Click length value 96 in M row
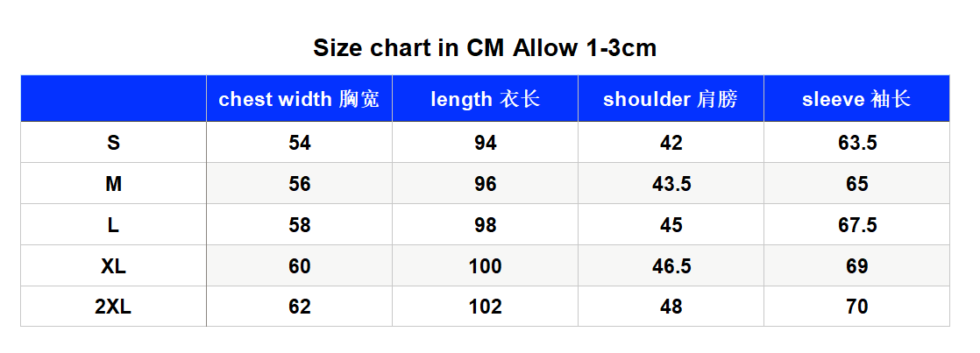The width and height of the screenshot is (980, 353). click(x=485, y=184)
